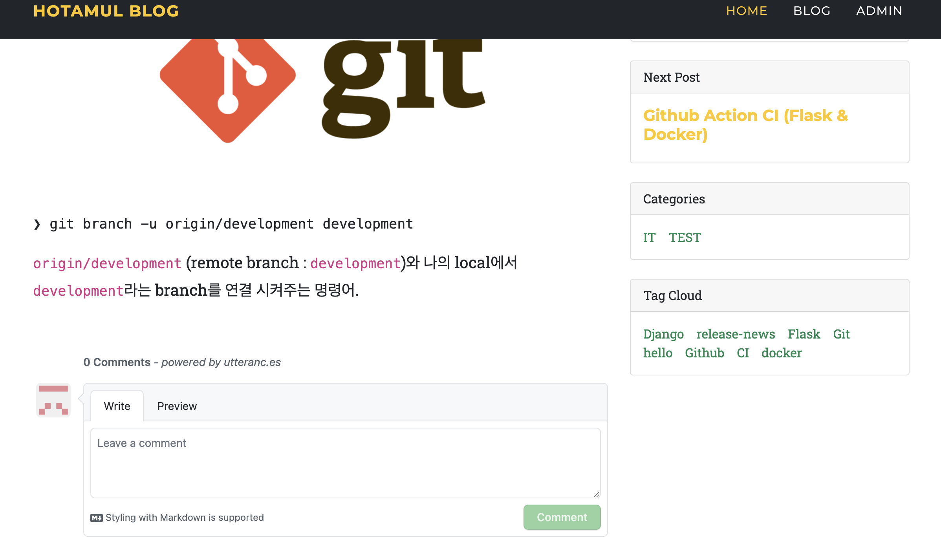Click the Git logo image
This screenshot has height=560, width=941.
[322, 90]
